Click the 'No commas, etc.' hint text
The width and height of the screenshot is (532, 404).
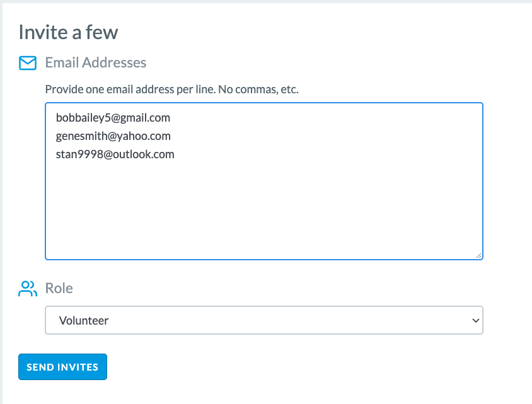click(x=258, y=89)
